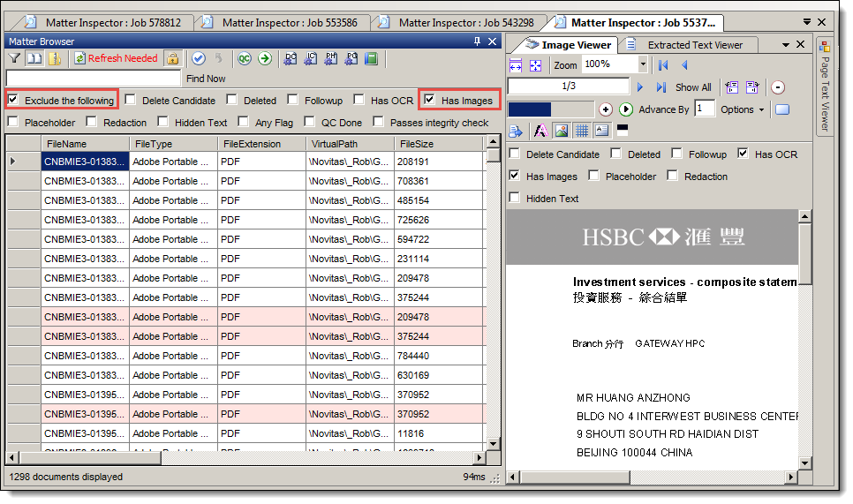The height and width of the screenshot is (504, 853).
Task: Jump to the last page in Image Viewer
Action: [x=661, y=87]
